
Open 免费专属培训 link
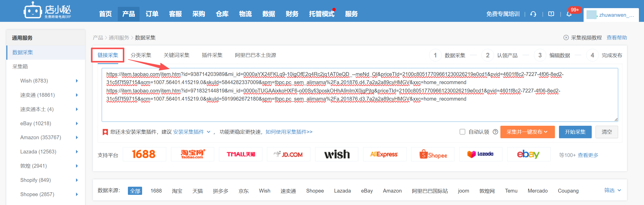[x=503, y=14]
